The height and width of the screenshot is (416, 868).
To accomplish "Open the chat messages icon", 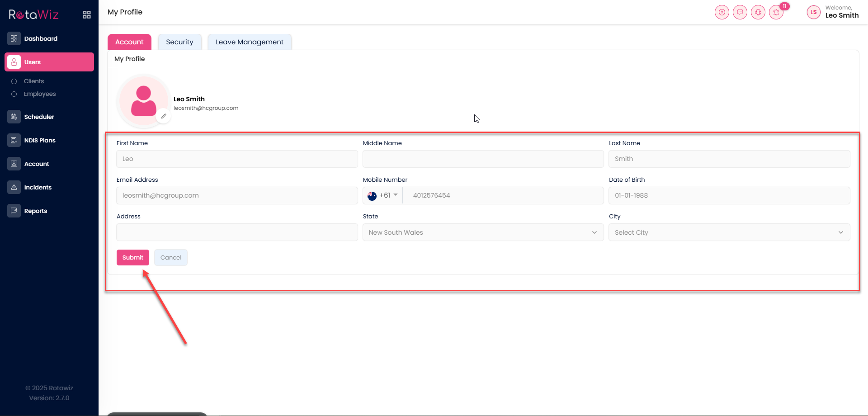I will [x=740, y=12].
